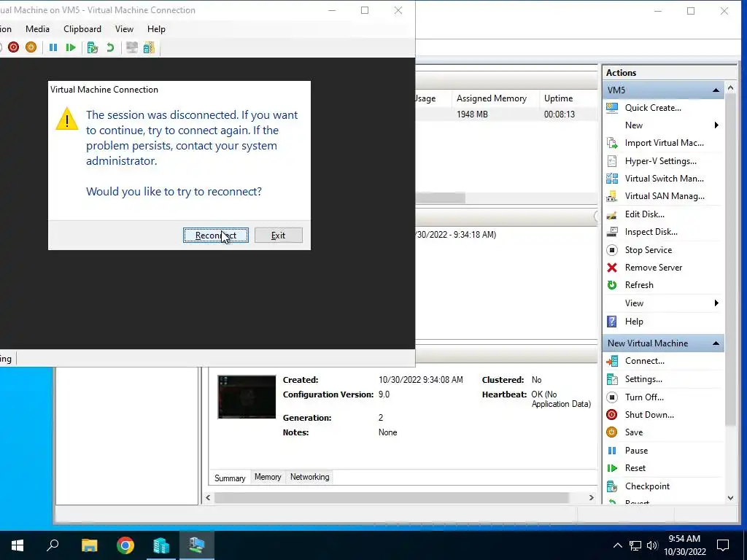Image resolution: width=747 pixels, height=560 pixels.
Task: Open File Explorer from the taskbar
Action: pyautogui.click(x=89, y=545)
